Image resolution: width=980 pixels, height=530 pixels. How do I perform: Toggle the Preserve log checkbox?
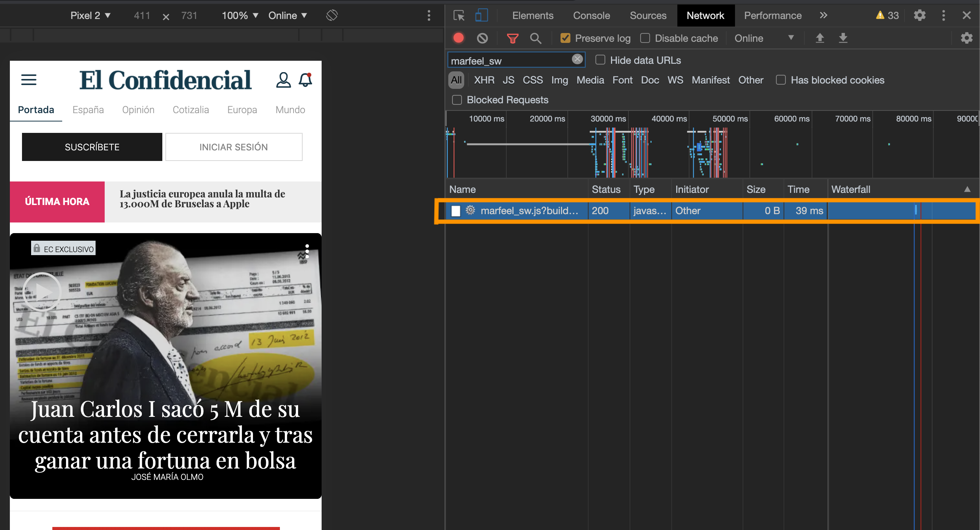565,38
